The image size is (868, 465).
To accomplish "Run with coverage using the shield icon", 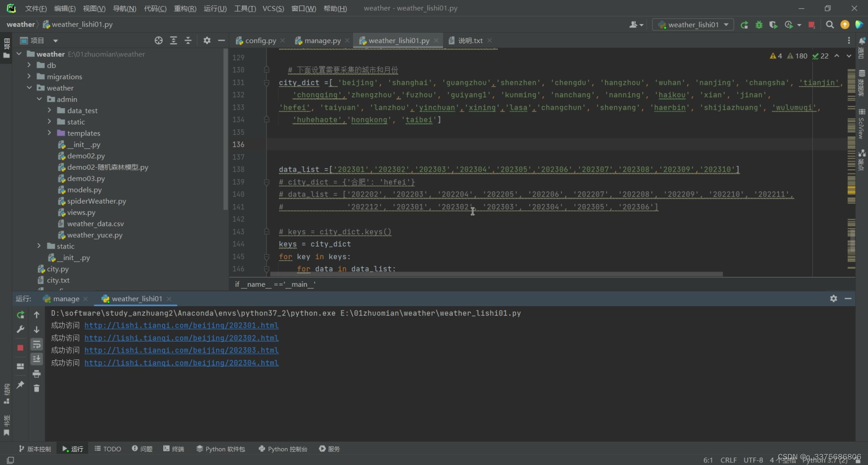I will coord(773,25).
